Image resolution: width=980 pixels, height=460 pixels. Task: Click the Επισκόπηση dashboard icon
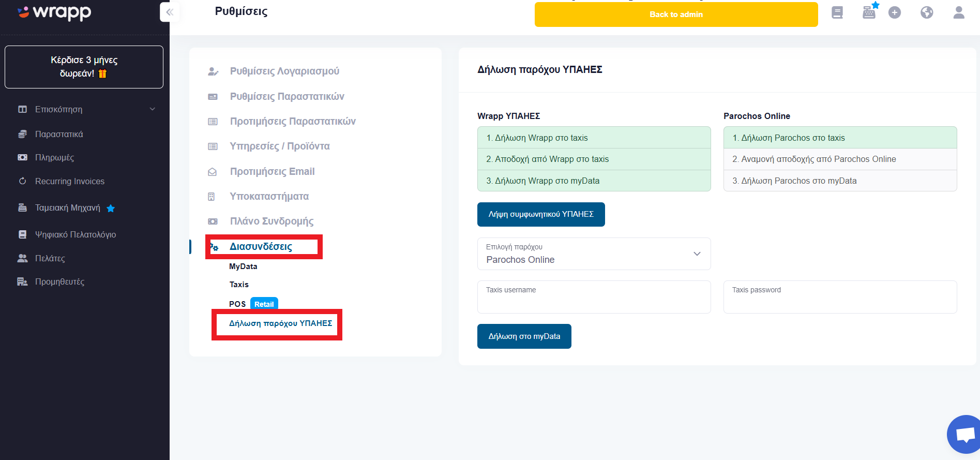pos(22,109)
